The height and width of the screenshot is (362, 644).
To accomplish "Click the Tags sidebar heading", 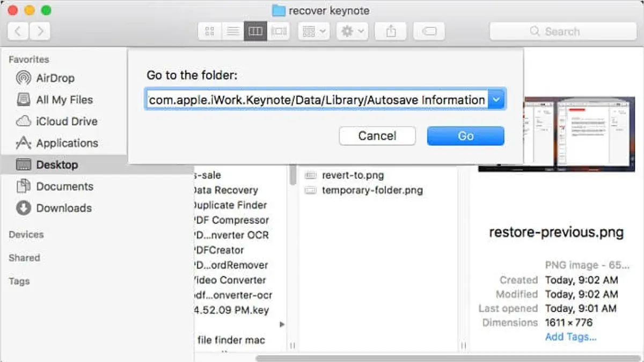I will (x=19, y=281).
